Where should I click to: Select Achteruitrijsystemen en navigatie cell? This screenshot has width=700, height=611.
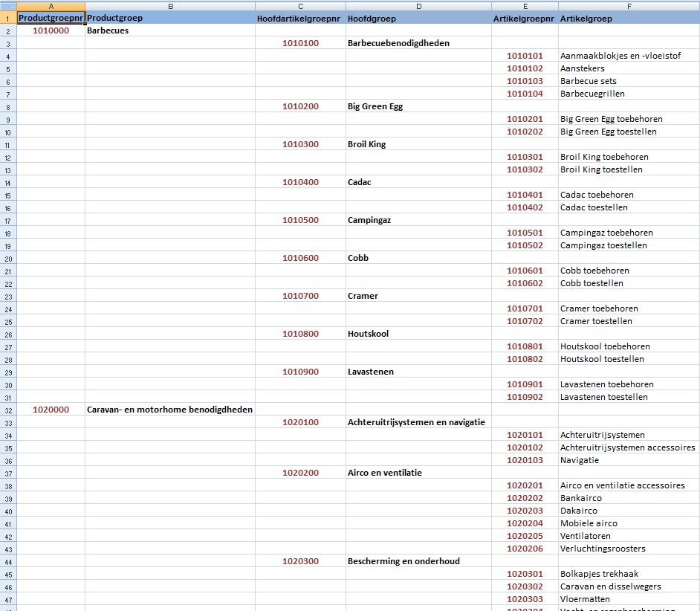pos(419,422)
